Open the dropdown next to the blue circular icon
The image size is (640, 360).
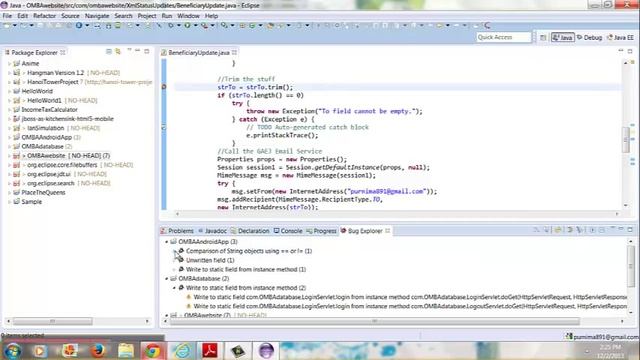click(x=87, y=25)
